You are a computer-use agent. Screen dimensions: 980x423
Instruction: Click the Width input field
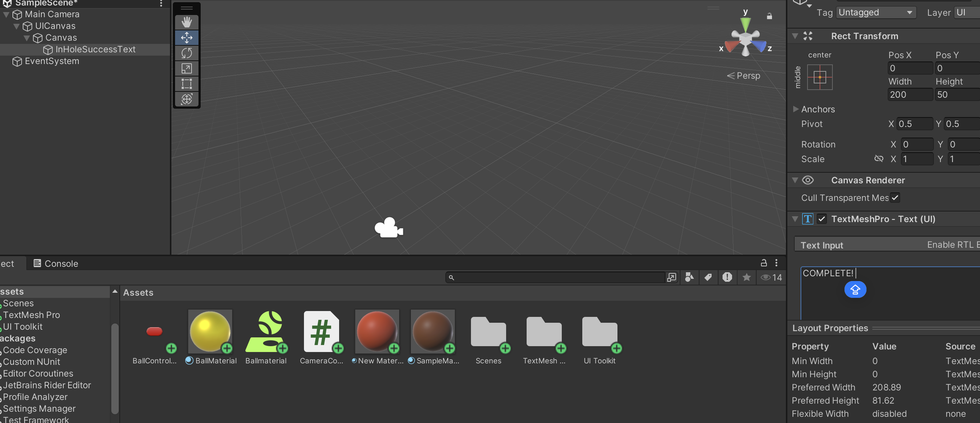coord(910,95)
